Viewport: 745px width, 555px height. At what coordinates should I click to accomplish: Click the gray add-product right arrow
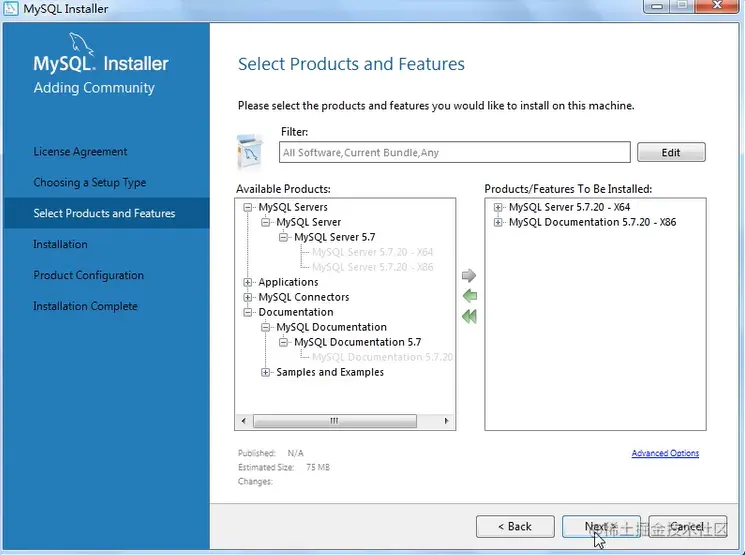469,275
